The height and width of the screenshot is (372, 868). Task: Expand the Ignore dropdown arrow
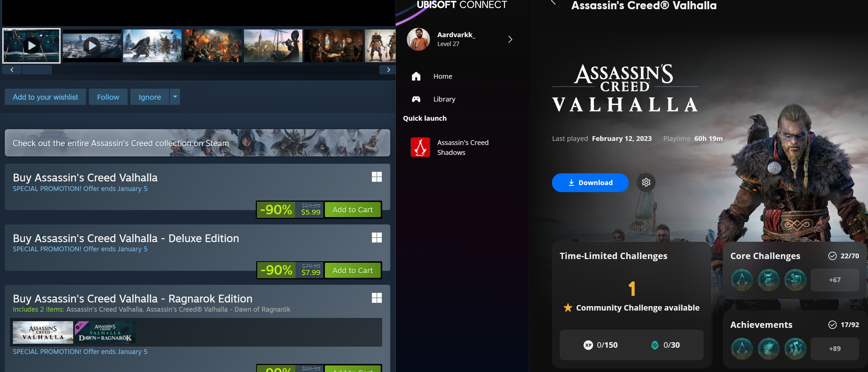pyautogui.click(x=175, y=97)
